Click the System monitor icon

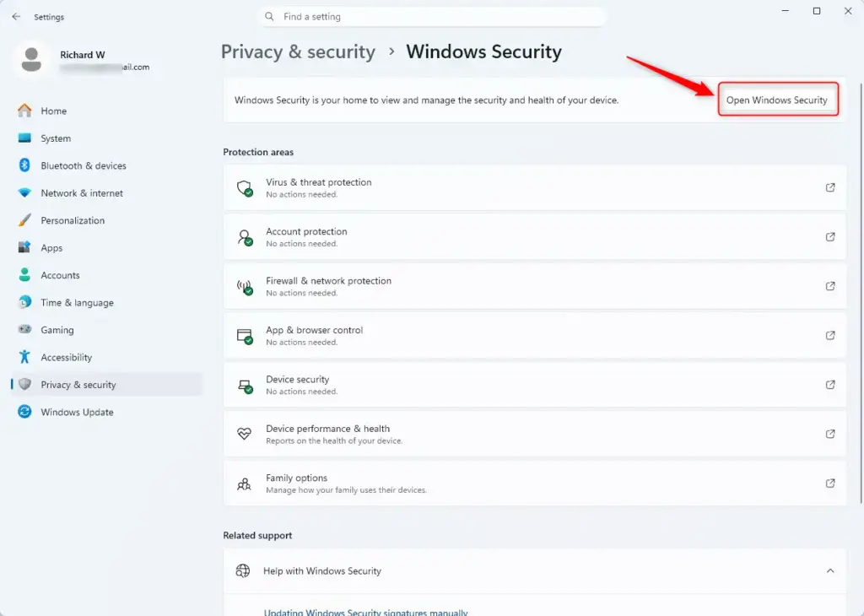(x=24, y=138)
